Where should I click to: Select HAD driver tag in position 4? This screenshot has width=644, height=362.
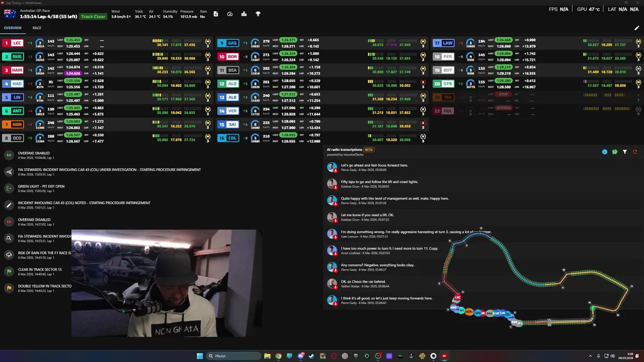pos(14,84)
